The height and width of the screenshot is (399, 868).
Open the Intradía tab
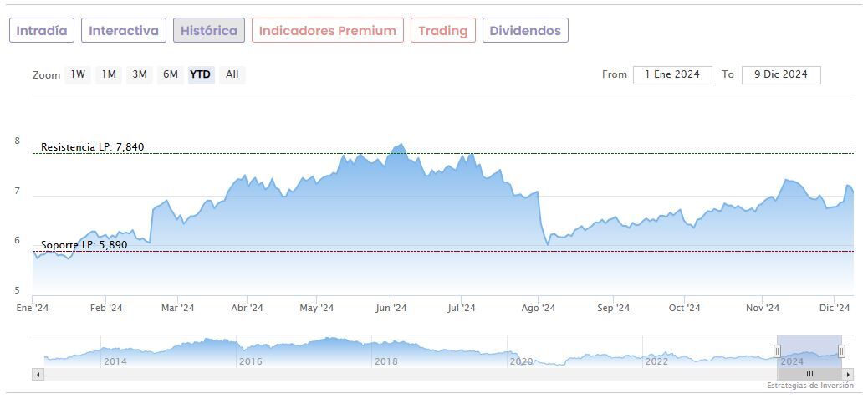click(x=42, y=31)
